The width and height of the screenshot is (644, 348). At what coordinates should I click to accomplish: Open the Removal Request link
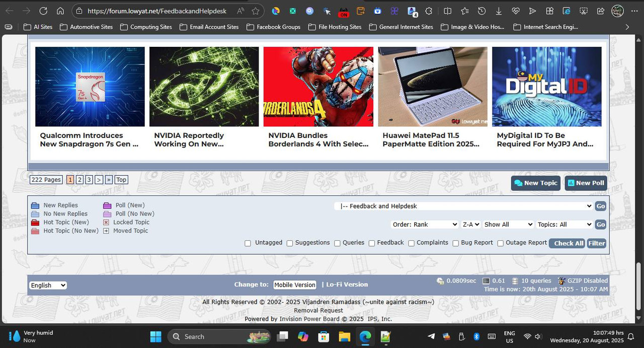point(318,311)
